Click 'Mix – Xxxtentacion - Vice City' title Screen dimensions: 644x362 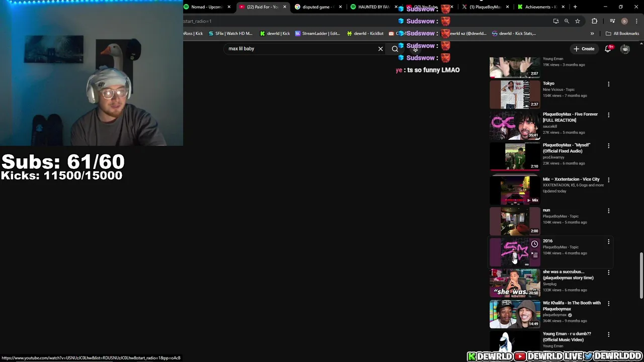pos(571,179)
